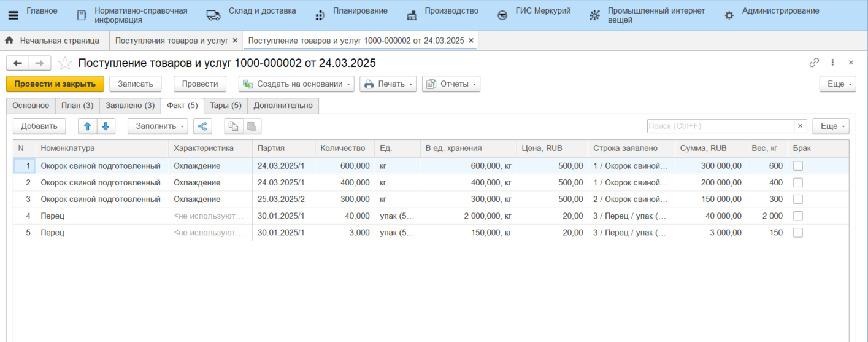Tick the Брак checkbox in row 1
This screenshot has height=342, width=868.
coord(798,166)
